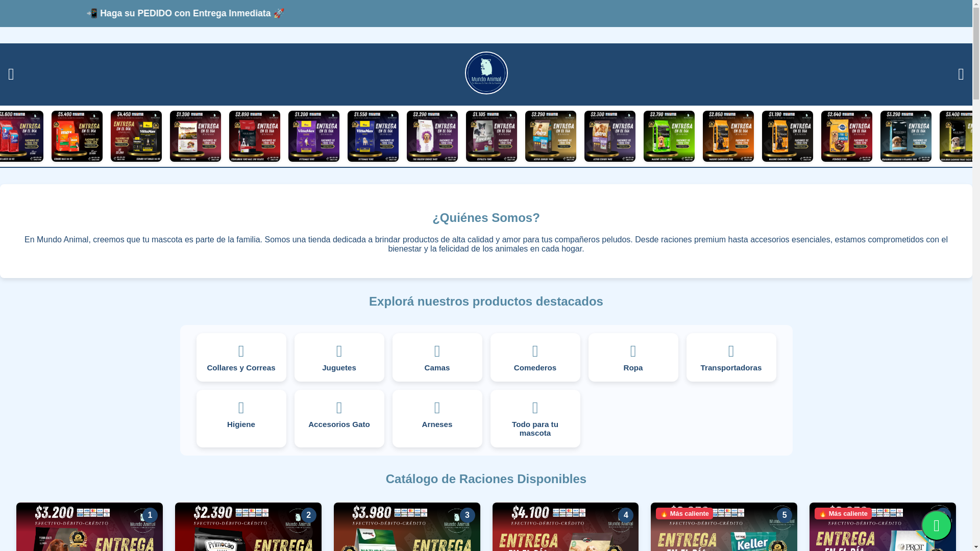Viewport: 980px width, 551px height.
Task: Open the right header icon
Action: 961,74
